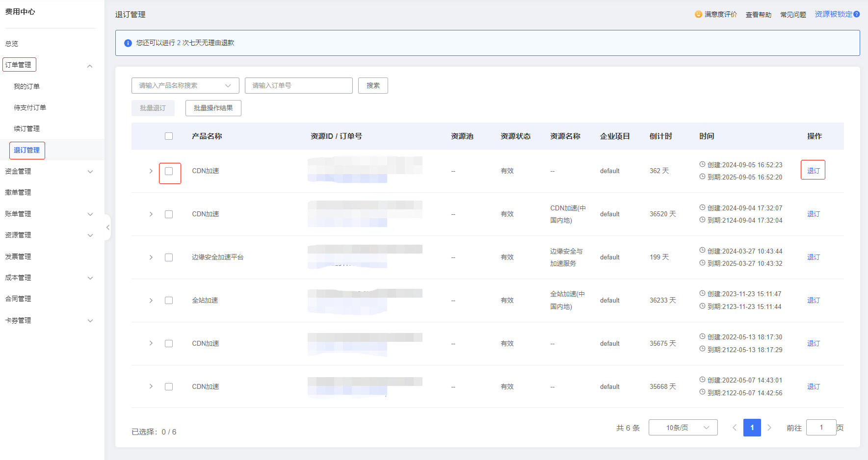Go to next page arrow in pagination
Screen dimensions: 868x460
(769, 428)
